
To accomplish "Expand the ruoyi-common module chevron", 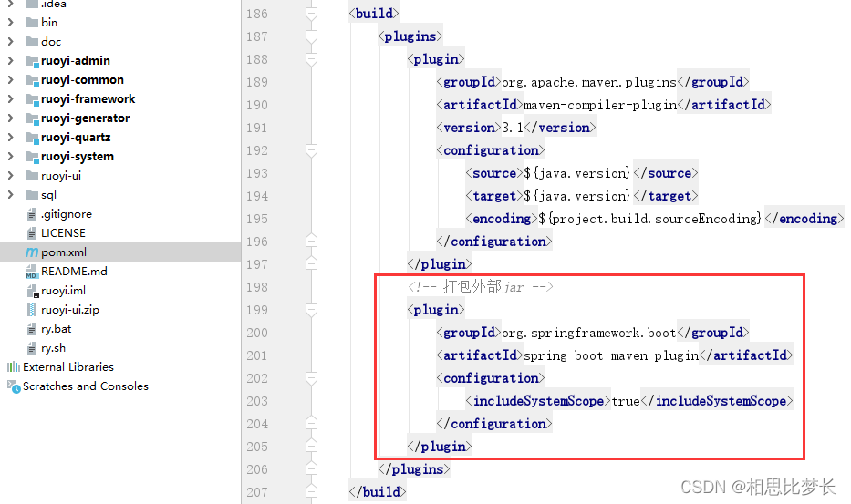I will pos(10,80).
